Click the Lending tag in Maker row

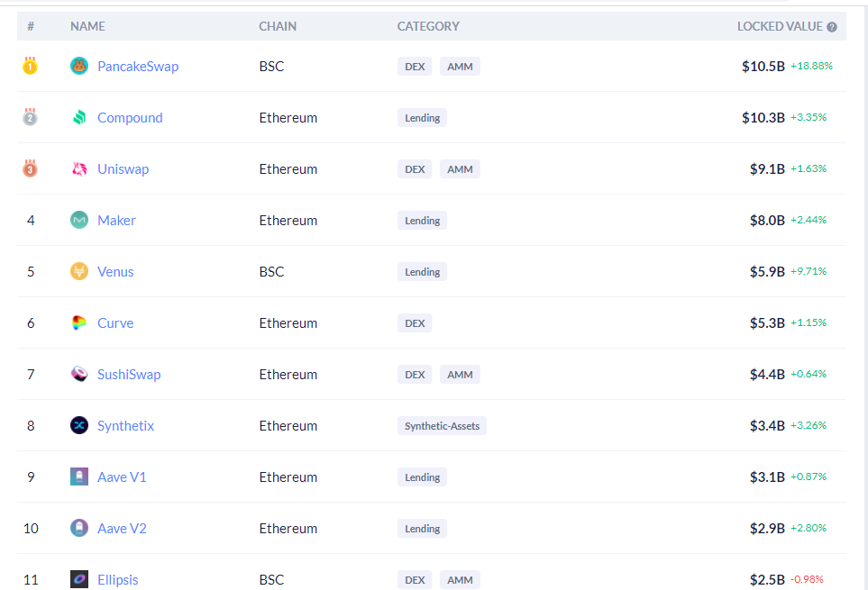[423, 221]
